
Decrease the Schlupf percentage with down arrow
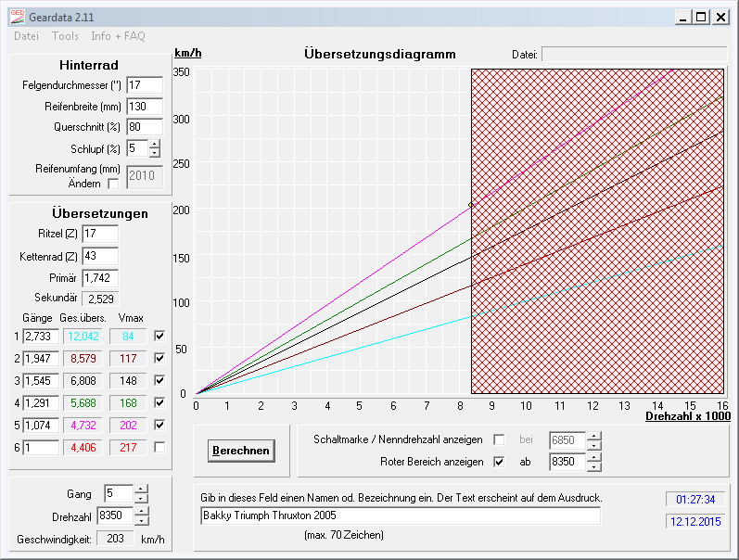pyautogui.click(x=154, y=152)
